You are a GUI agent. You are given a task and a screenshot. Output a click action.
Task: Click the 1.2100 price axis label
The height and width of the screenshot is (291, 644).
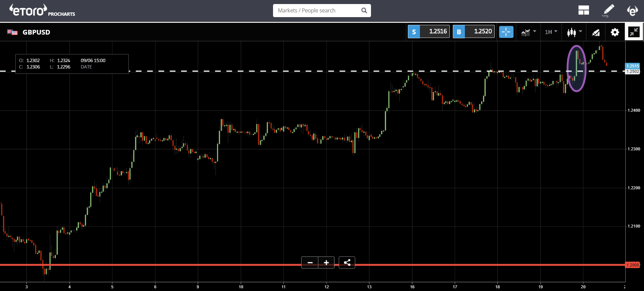(x=634, y=226)
